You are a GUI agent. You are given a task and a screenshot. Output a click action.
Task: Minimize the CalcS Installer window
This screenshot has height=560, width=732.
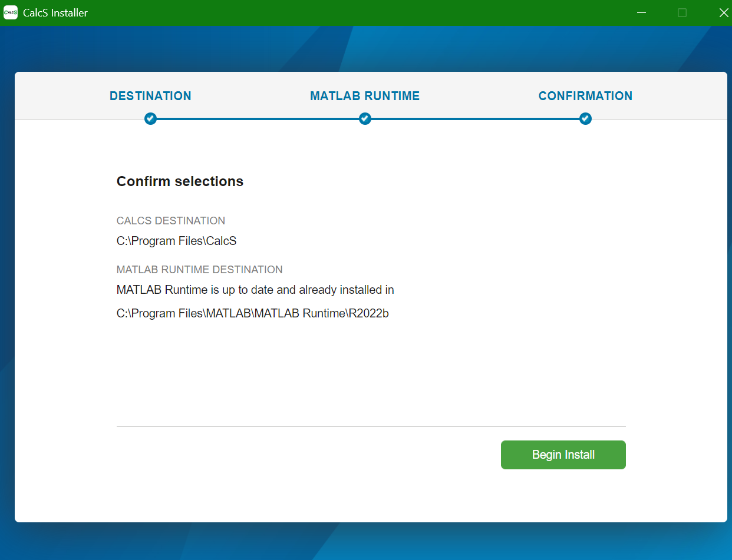(641, 12)
